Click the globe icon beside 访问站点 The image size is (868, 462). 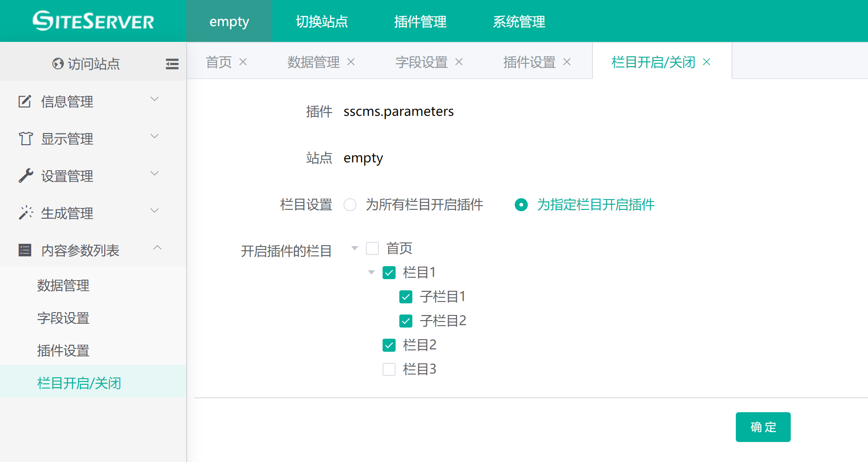pyautogui.click(x=58, y=64)
